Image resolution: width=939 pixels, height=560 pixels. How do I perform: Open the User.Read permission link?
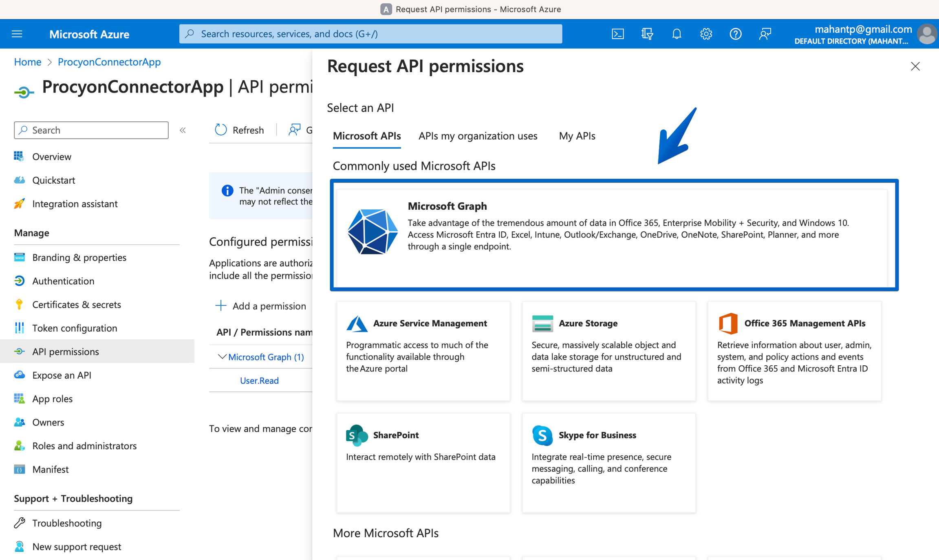(259, 380)
